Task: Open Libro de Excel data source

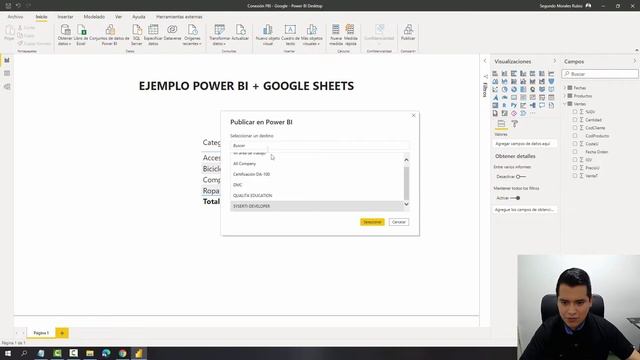Action: pos(81,34)
